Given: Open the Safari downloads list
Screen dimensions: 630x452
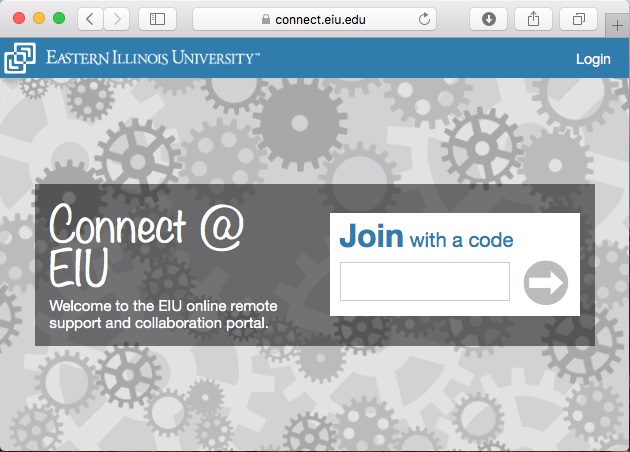Looking at the screenshot, I should [x=489, y=19].
